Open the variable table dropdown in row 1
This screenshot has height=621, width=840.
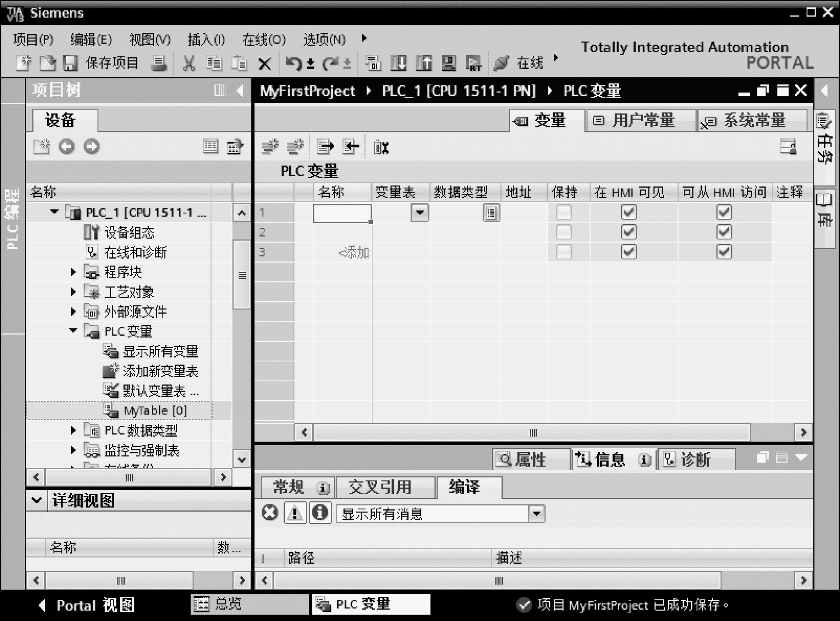click(x=420, y=213)
